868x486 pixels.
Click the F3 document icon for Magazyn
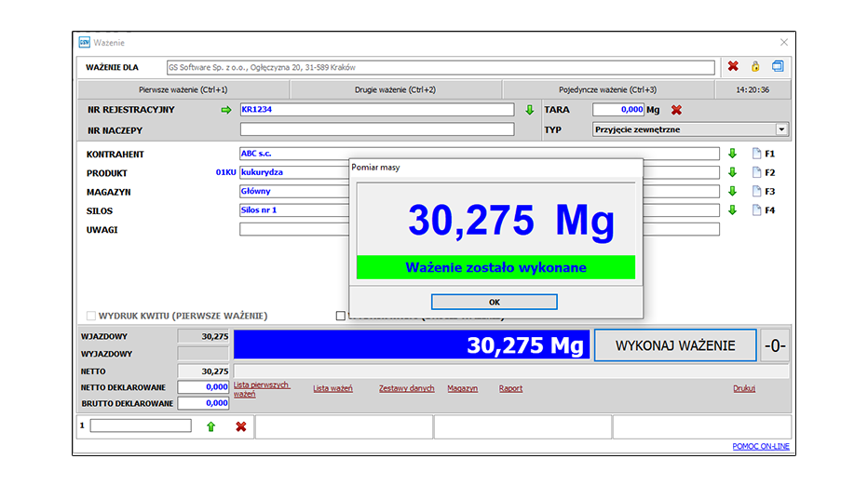coord(757,192)
